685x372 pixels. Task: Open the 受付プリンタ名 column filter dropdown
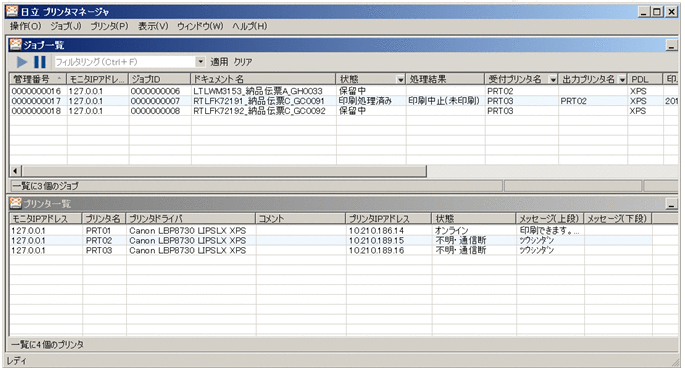click(x=553, y=79)
